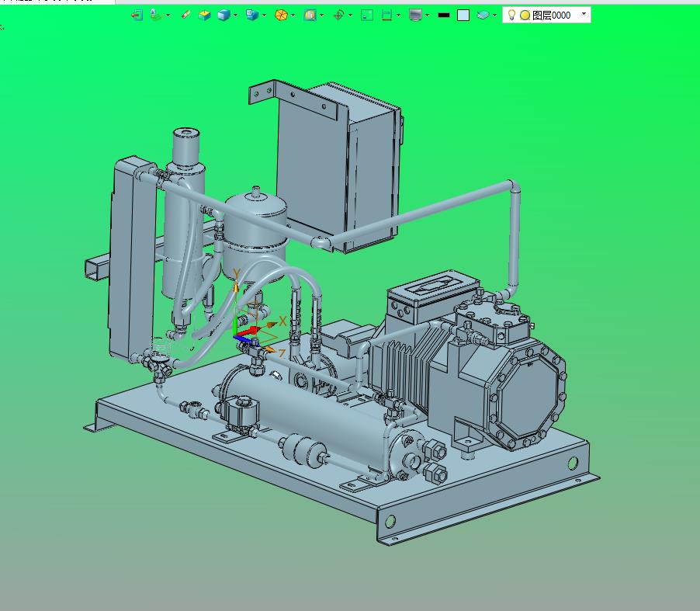
Task: Click the stacked layers manager icon
Action: point(483,16)
